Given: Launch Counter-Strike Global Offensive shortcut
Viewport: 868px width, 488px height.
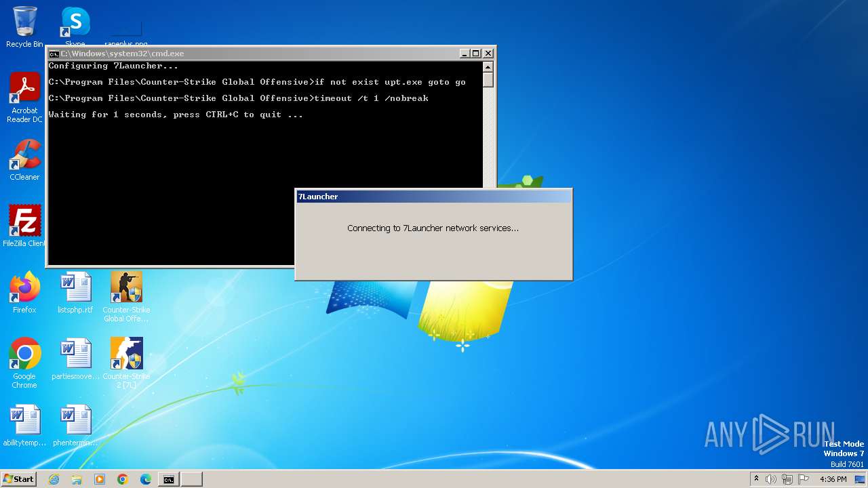Looking at the screenshot, I should 126,296.
